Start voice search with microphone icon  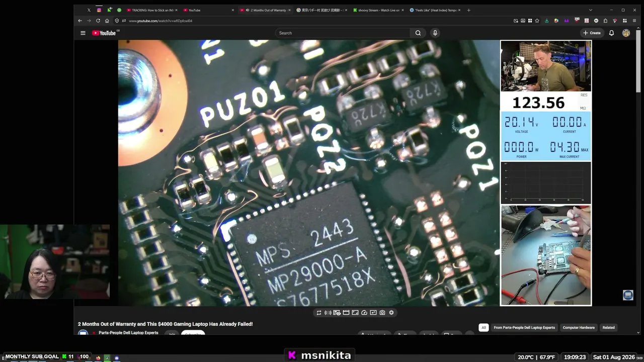tap(435, 33)
